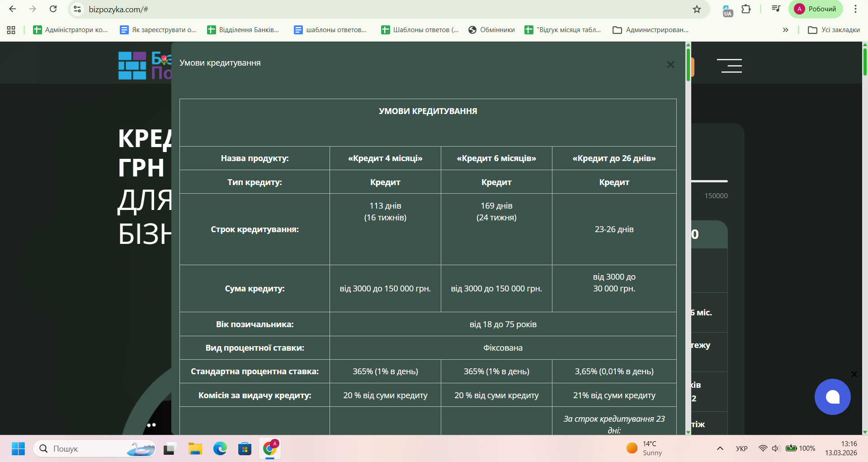
Task: Open the apps grid in bookmarks bar
Action: (x=11, y=30)
